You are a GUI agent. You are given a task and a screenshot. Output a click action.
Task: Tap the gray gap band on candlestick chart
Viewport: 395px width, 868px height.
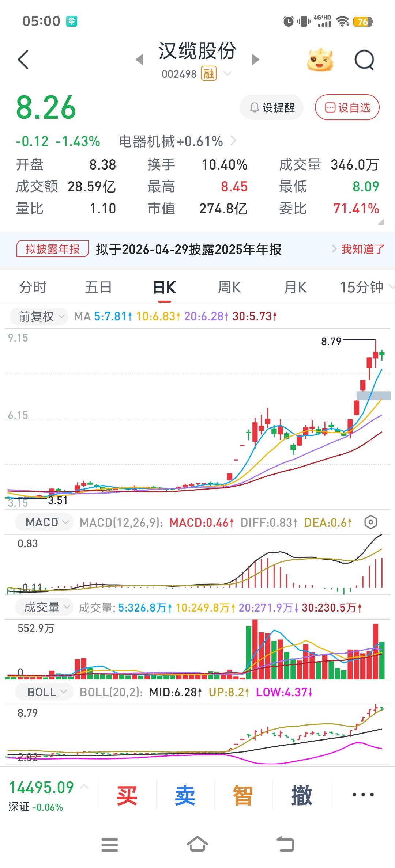point(373,396)
